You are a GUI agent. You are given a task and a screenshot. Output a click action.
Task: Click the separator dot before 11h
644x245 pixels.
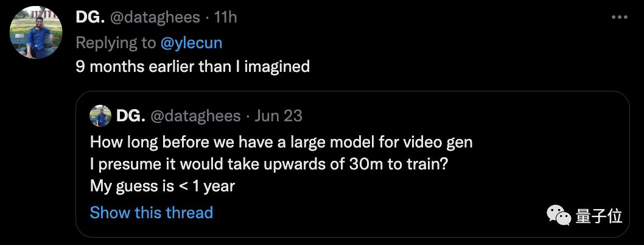[208, 18]
